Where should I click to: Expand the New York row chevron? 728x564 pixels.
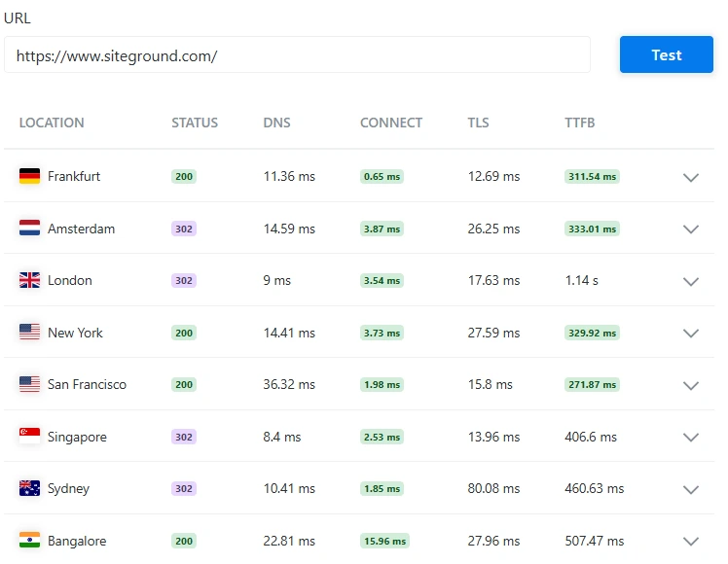(691, 333)
